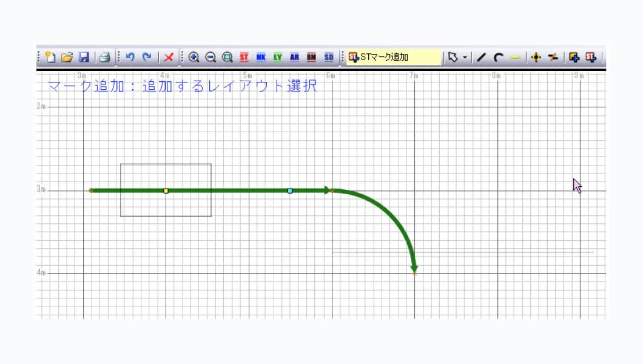Open a file with the folder icon
The image size is (643, 364).
(x=67, y=58)
